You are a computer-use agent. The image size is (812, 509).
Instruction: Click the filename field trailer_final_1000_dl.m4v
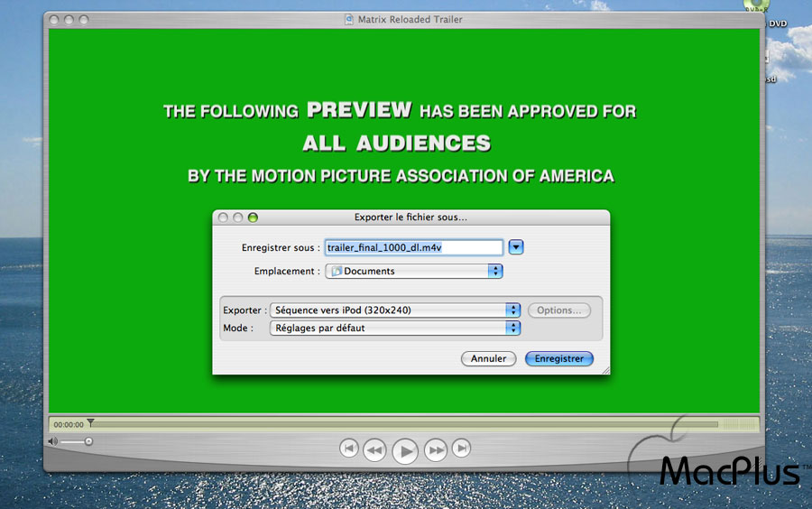[414, 247]
